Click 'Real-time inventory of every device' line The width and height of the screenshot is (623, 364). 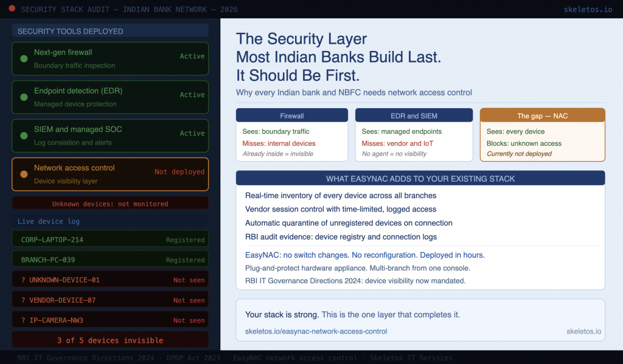pos(341,195)
